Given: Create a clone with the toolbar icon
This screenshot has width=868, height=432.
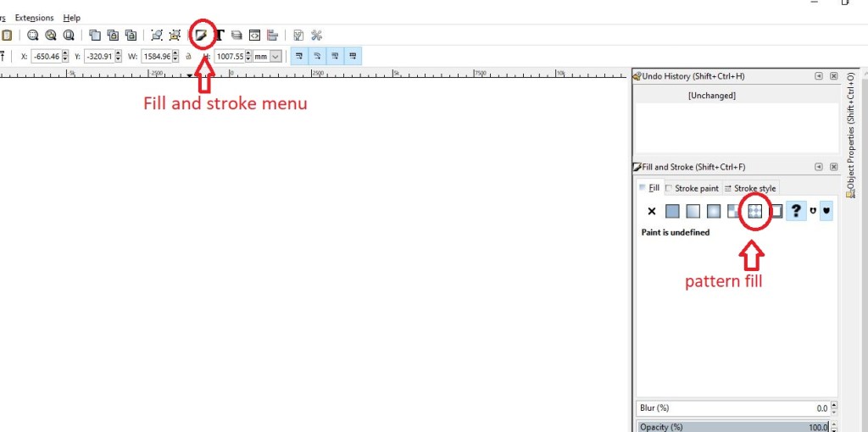Looking at the screenshot, I should [113, 36].
